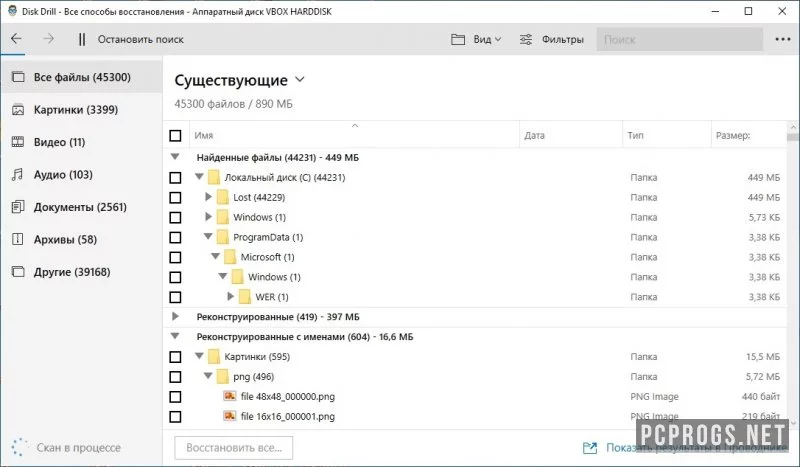This screenshot has width=800, height=467.
Task: Expand the Lost (44229) folder
Action: (x=208, y=196)
